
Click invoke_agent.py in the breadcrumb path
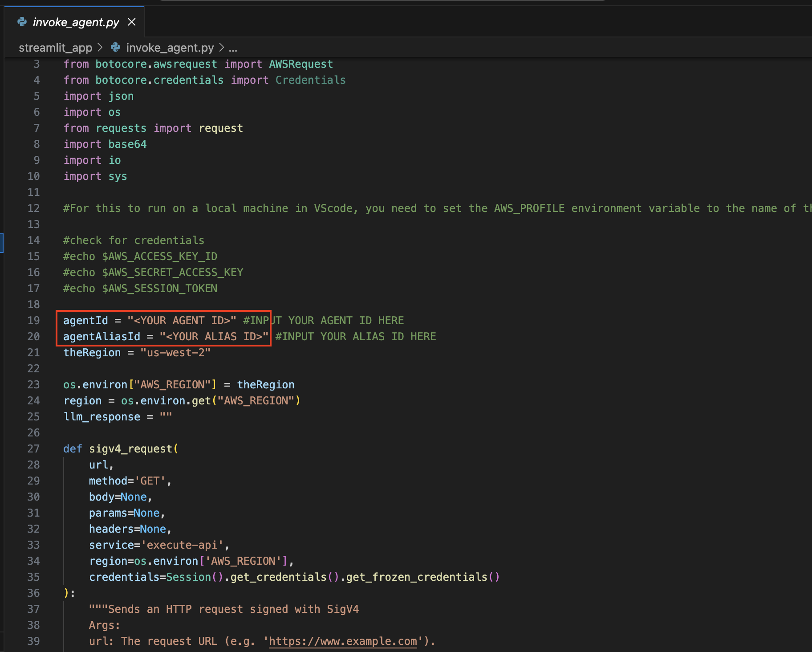[170, 48]
